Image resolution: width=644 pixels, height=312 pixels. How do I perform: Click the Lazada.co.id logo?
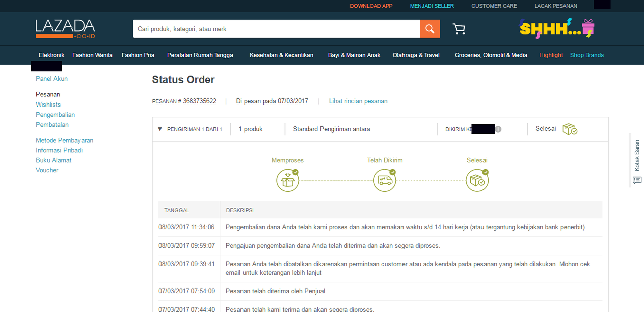[x=65, y=29]
